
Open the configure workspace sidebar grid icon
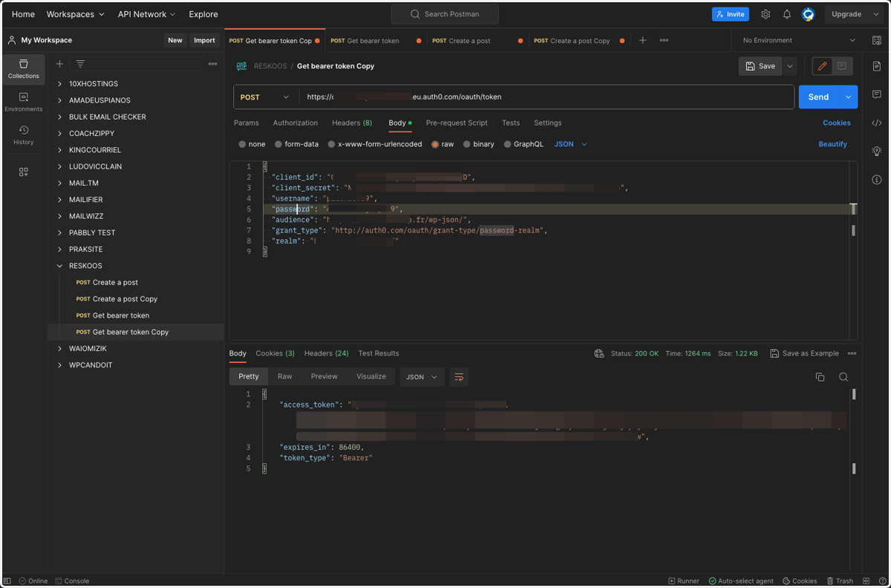point(24,171)
